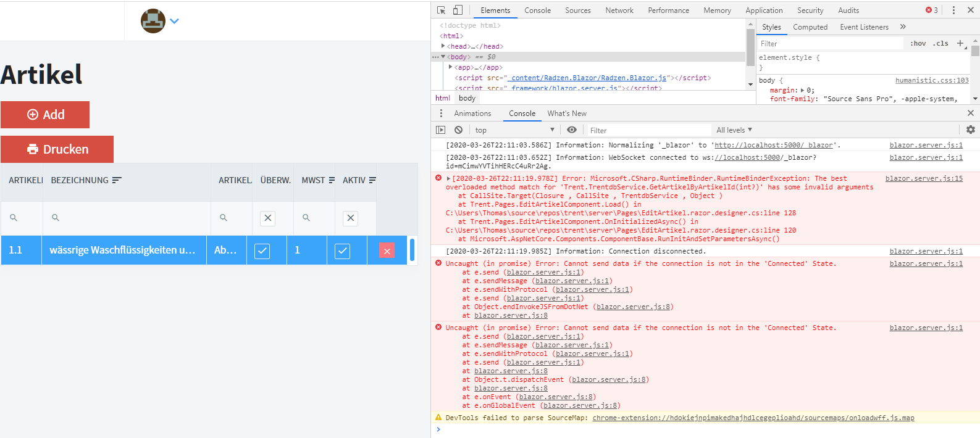Switch to the Sources tab
980x438 pixels.
577,10
